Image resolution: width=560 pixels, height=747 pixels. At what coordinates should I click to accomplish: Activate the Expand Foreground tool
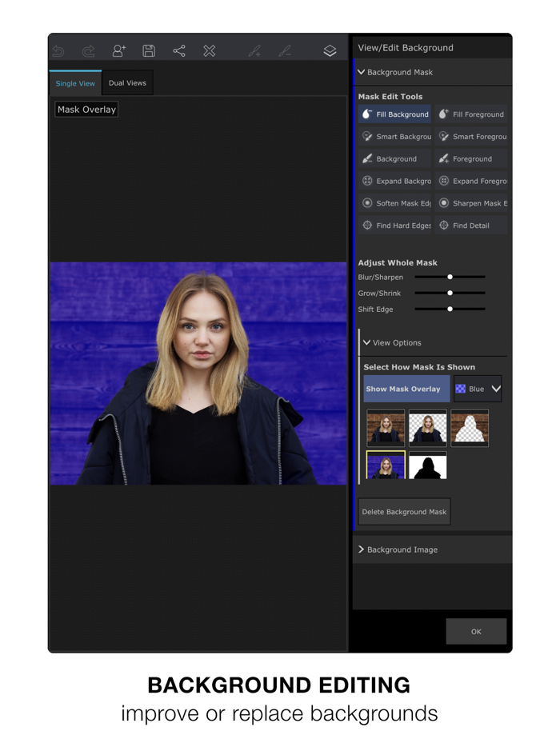(471, 181)
